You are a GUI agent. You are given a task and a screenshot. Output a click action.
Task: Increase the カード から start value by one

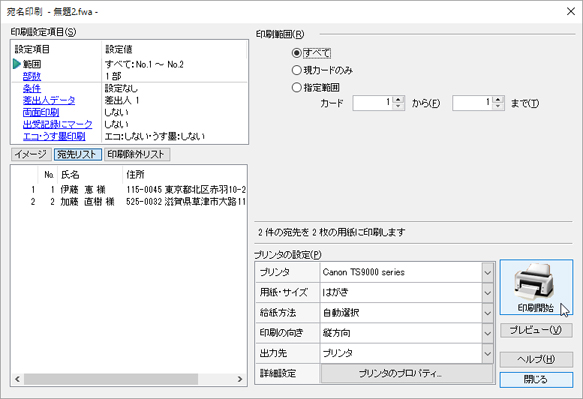point(399,100)
